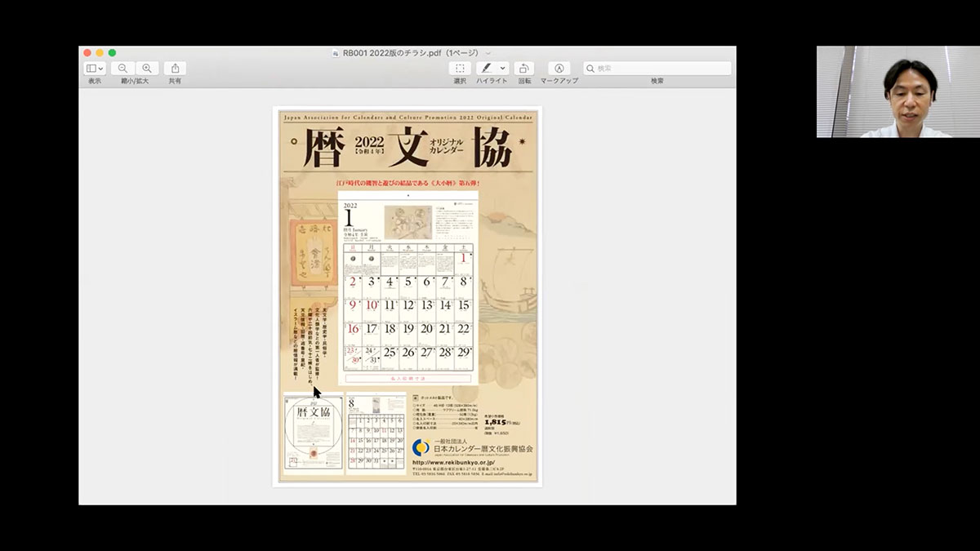The image size is (980, 551).
Task: Close the Preview window
Action: click(x=87, y=53)
